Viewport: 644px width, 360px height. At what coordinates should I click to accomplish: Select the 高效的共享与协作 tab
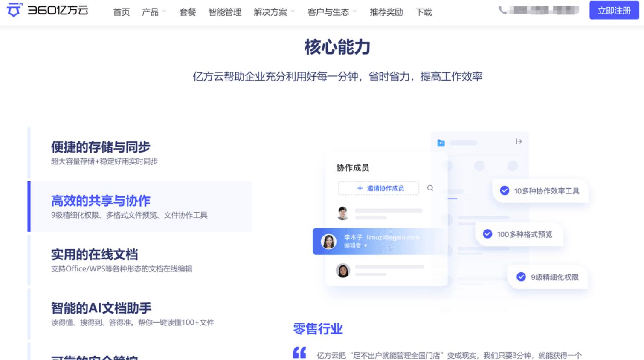(140, 206)
